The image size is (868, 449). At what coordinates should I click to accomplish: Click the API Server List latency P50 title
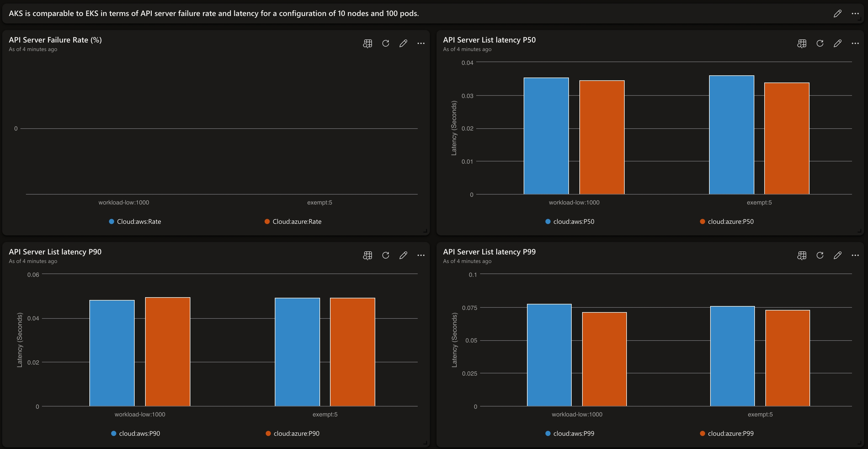coord(489,40)
